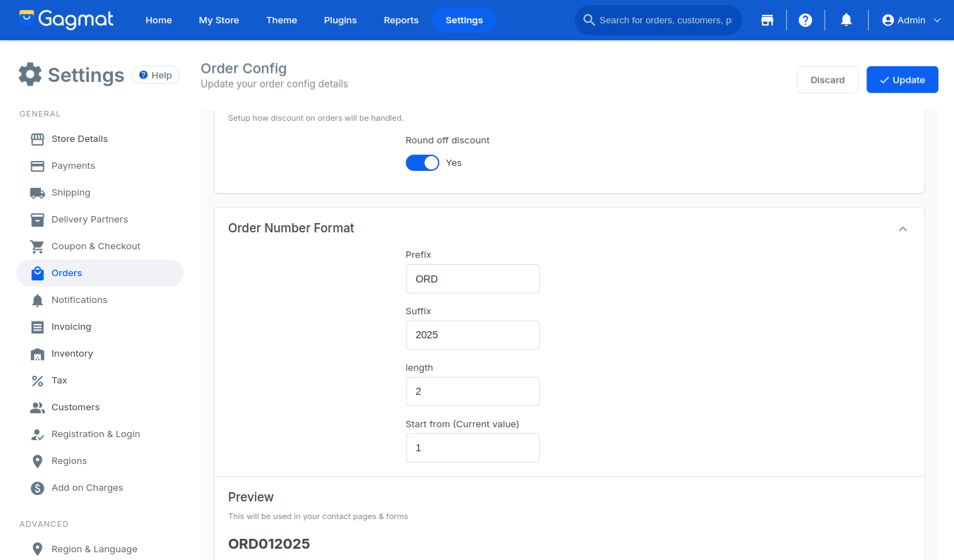The width and height of the screenshot is (954, 560).
Task: Turn off the Round off discount toggle
Action: (422, 162)
